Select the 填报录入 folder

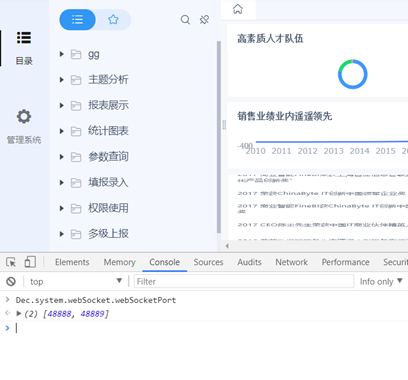(x=108, y=182)
